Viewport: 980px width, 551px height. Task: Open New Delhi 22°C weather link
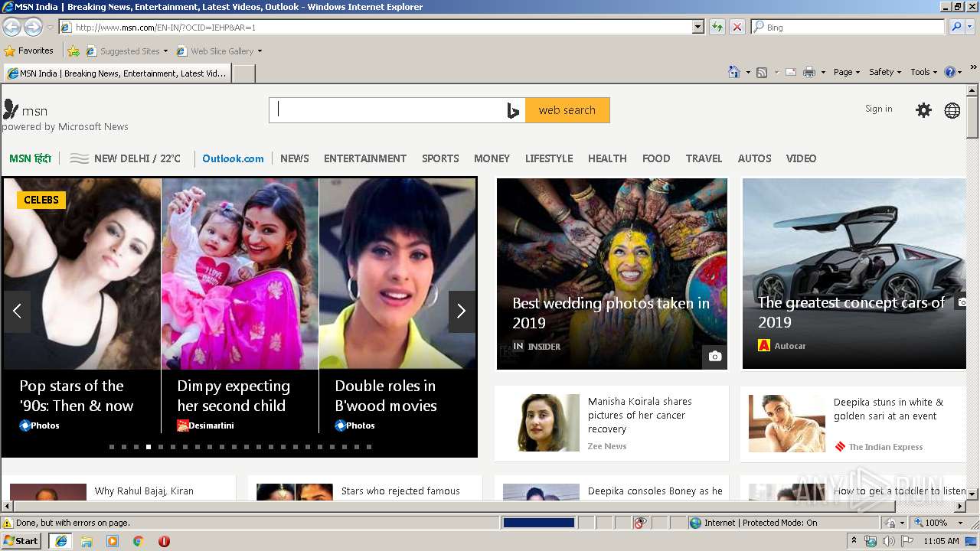coord(126,158)
